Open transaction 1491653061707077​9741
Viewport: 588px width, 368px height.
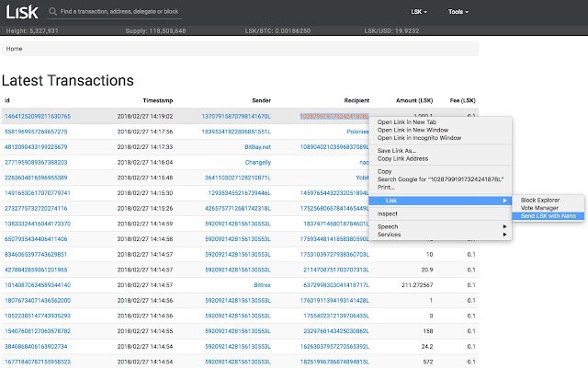(x=38, y=193)
